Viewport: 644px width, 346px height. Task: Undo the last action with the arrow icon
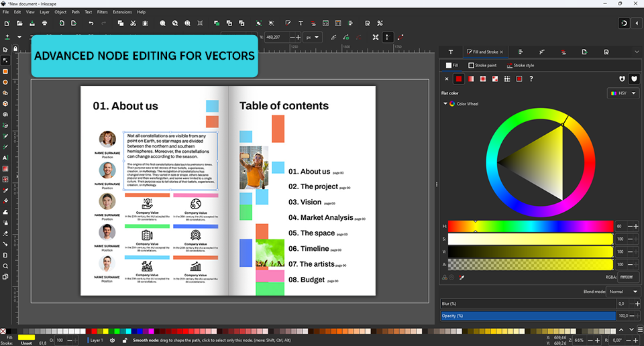point(91,23)
